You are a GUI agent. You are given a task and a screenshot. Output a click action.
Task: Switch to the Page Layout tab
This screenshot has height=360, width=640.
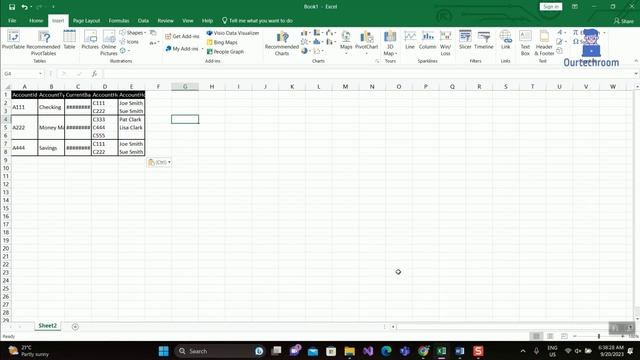[86, 20]
